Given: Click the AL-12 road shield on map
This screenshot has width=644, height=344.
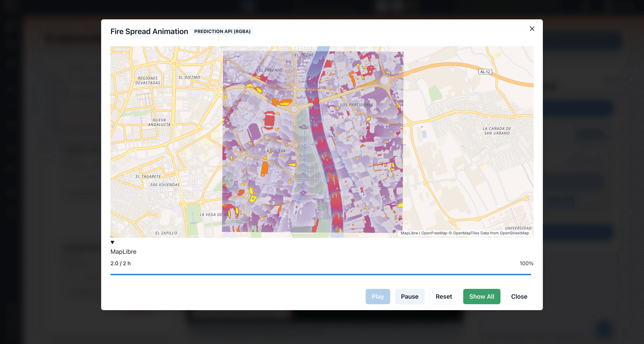Looking at the screenshot, I should [485, 72].
